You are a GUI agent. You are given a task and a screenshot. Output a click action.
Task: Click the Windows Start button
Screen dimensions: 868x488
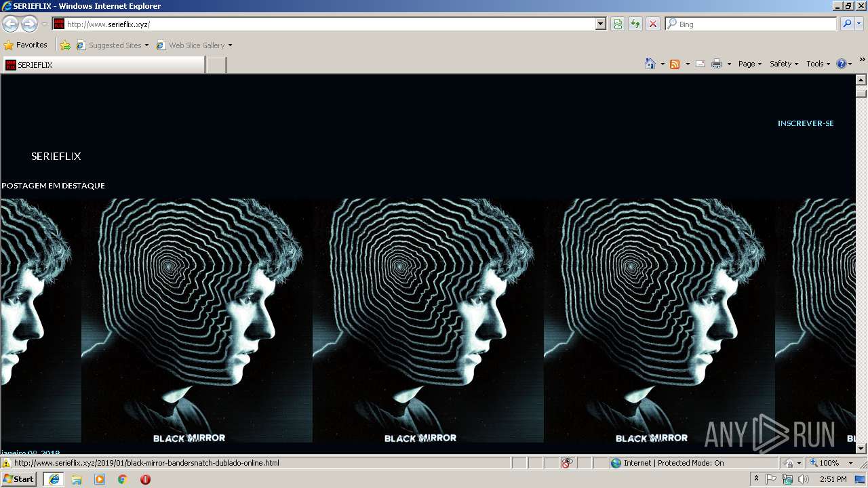click(19, 479)
